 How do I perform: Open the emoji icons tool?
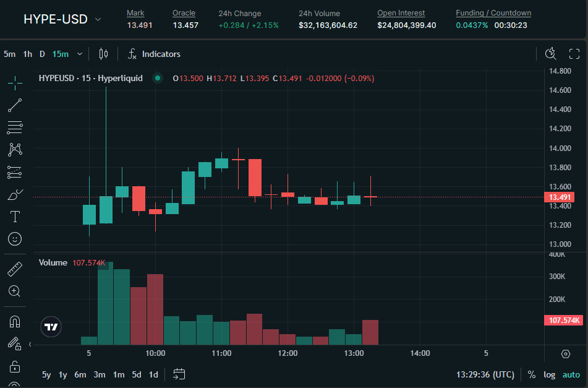(x=15, y=238)
